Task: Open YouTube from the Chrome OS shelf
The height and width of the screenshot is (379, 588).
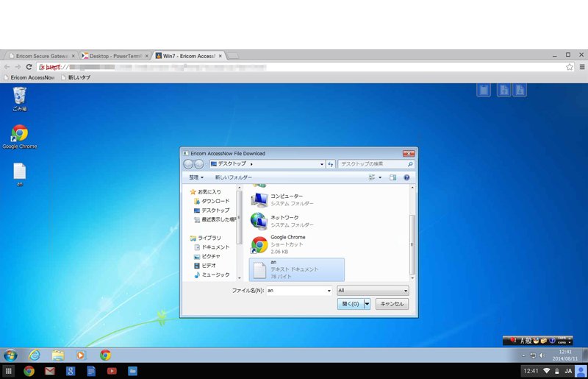Action: (x=112, y=372)
